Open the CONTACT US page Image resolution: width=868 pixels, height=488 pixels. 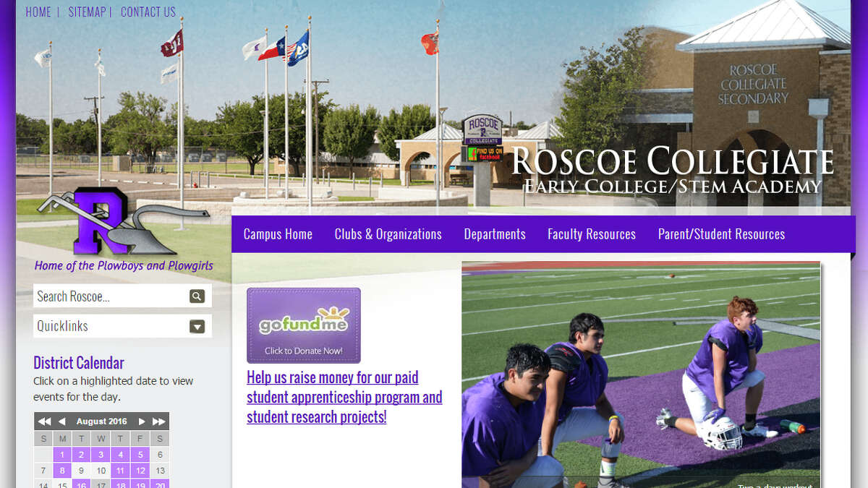148,12
